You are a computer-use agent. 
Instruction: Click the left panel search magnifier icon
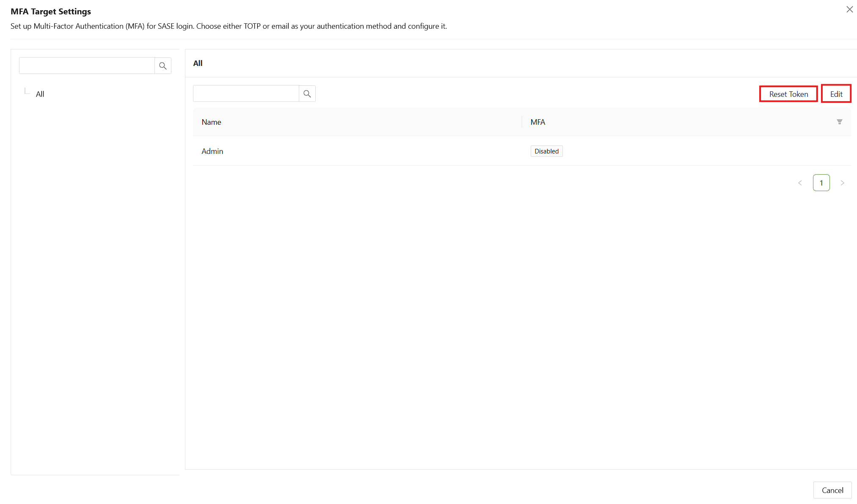(x=163, y=66)
